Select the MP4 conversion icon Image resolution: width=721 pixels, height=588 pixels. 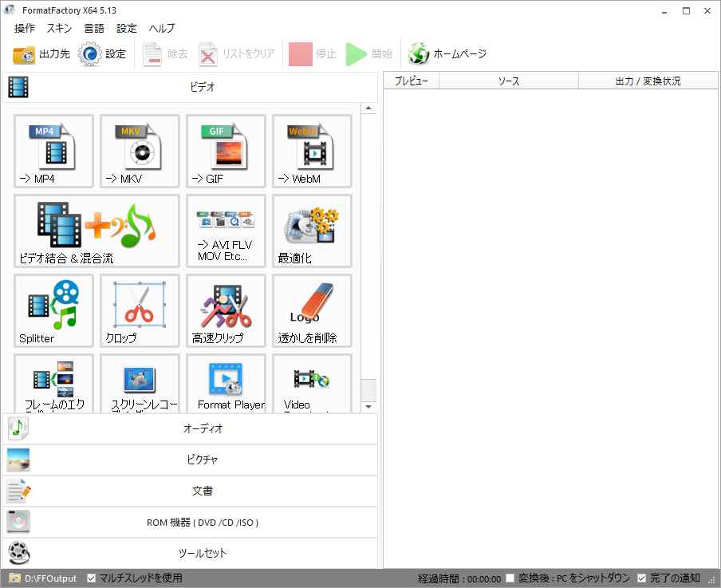pyautogui.click(x=53, y=151)
